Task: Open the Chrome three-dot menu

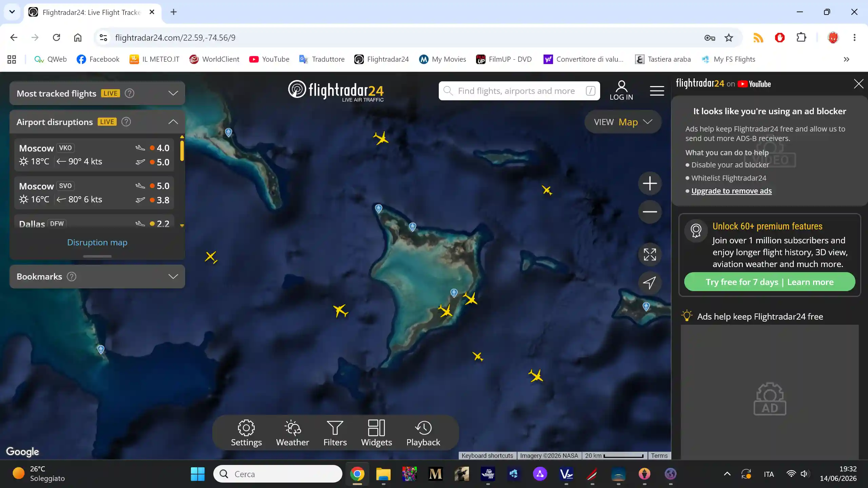Action: (854, 38)
